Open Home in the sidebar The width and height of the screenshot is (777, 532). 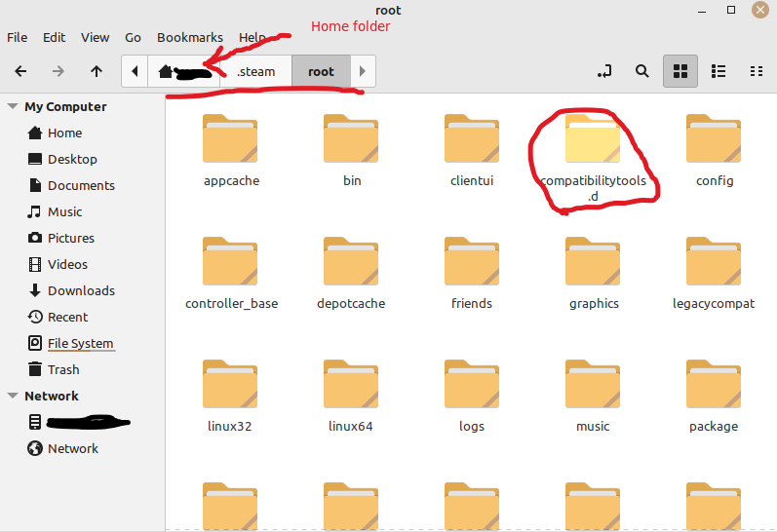click(x=55, y=133)
